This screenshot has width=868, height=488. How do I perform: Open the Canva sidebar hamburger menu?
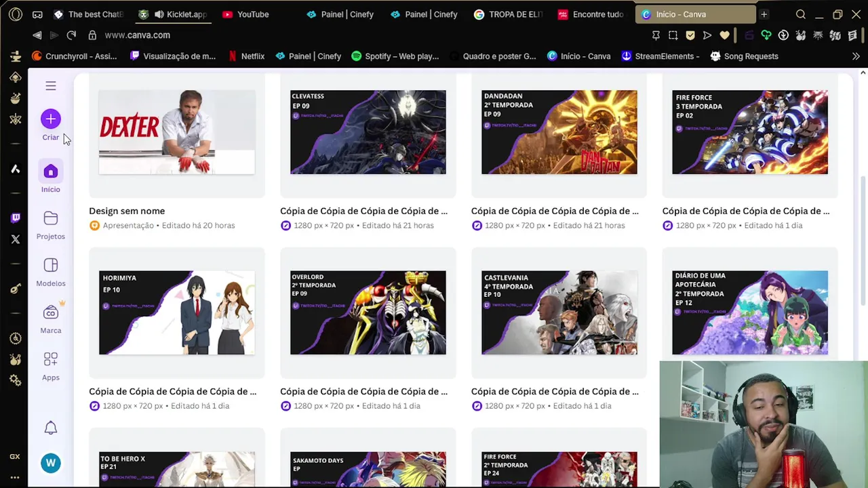click(51, 86)
